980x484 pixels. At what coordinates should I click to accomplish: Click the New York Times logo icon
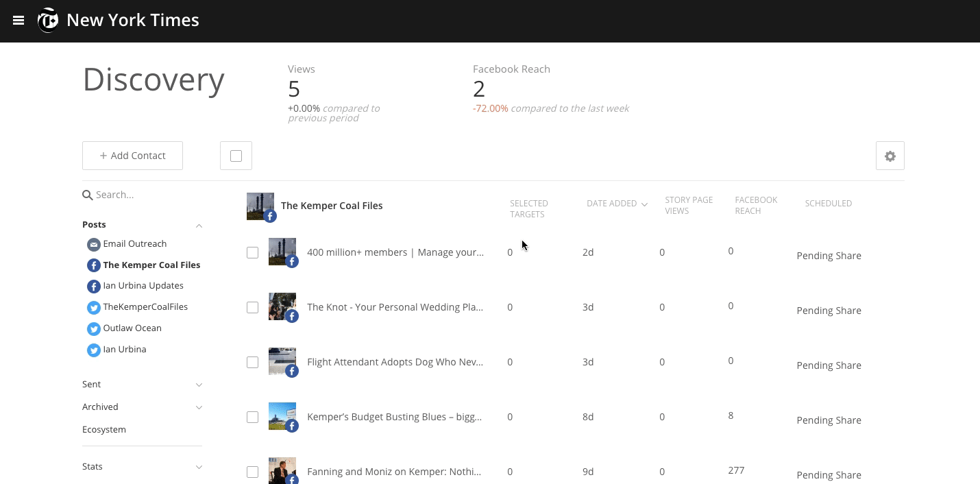point(48,21)
